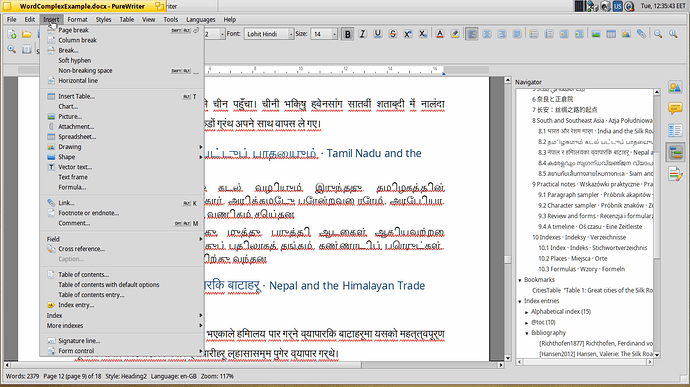Click the Language: en-GB status field
The image size is (690, 387).
point(173,376)
